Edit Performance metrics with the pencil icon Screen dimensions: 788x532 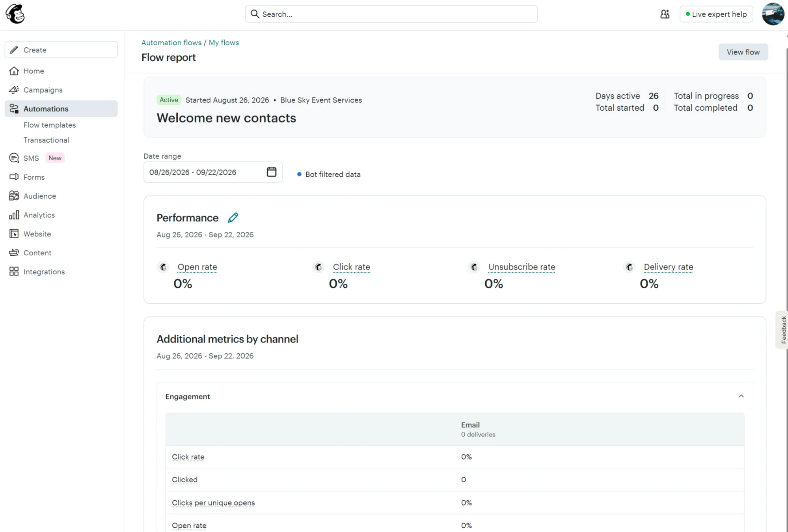233,218
